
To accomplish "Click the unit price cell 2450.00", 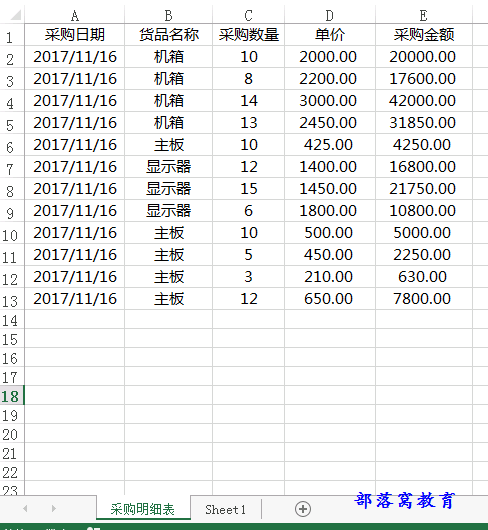I will point(330,123).
